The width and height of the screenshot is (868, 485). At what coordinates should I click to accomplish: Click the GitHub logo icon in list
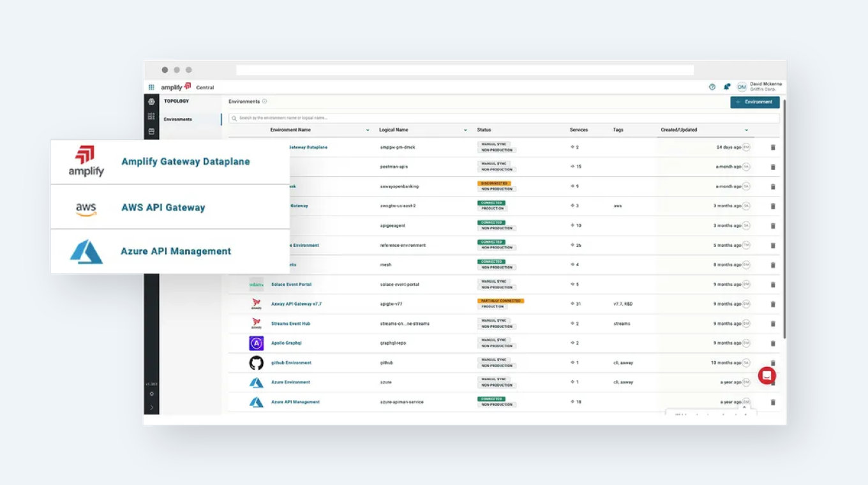coord(256,363)
